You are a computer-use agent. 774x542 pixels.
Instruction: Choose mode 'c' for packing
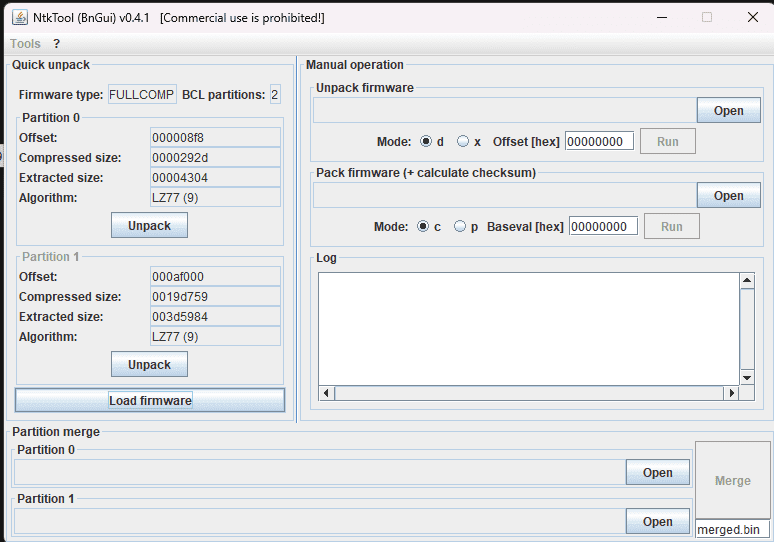point(423,227)
